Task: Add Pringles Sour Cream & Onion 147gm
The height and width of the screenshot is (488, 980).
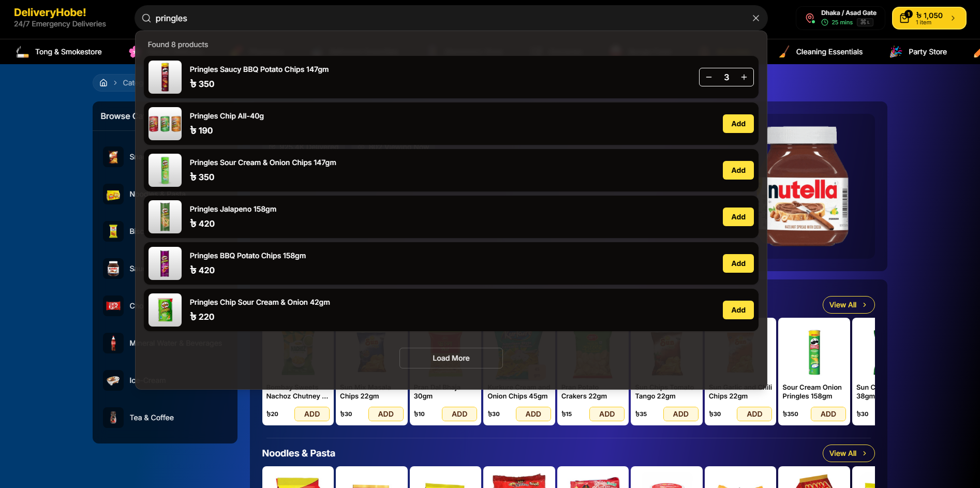Action: pos(738,170)
